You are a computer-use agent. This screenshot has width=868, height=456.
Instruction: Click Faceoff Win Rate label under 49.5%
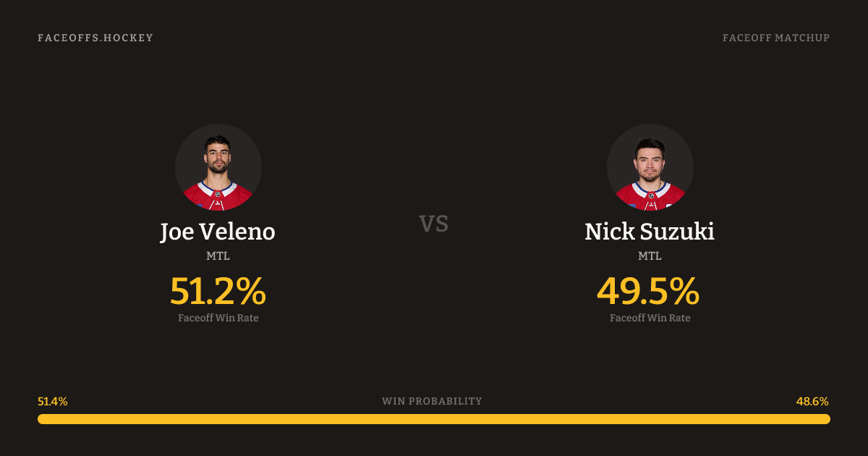point(650,318)
